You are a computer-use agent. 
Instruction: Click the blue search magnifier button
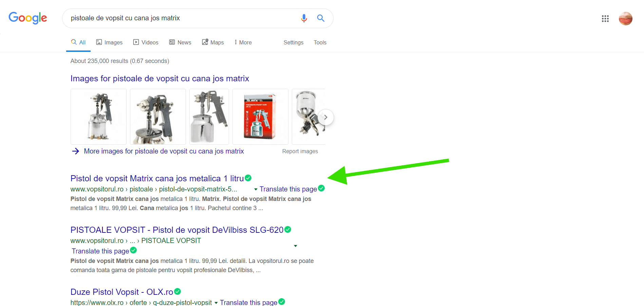tap(321, 18)
